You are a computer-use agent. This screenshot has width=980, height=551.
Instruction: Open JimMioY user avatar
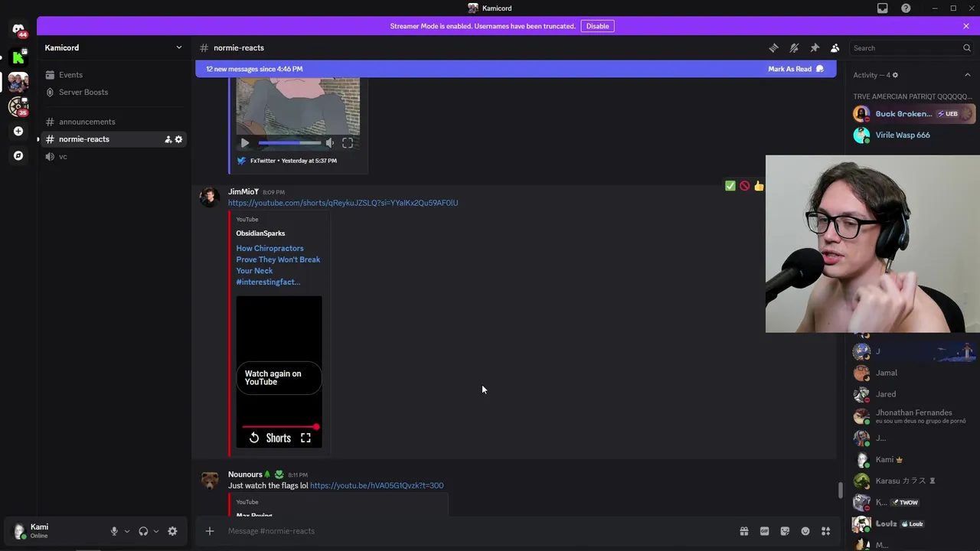point(210,197)
